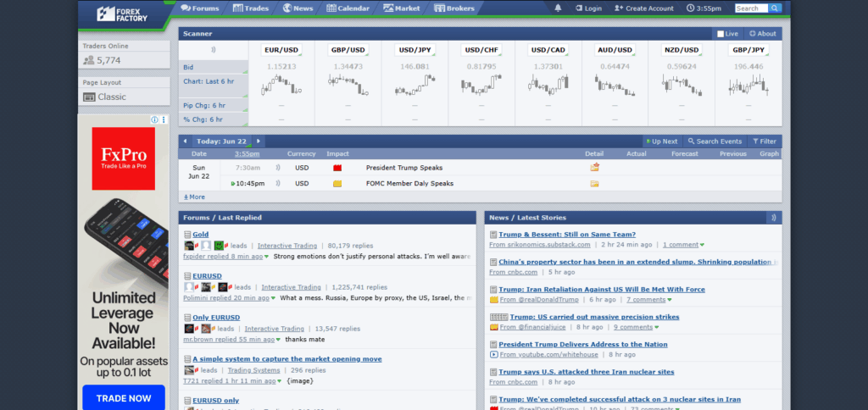Click the sound icon in Scanner header row
The image size is (868, 410).
coord(213,50)
